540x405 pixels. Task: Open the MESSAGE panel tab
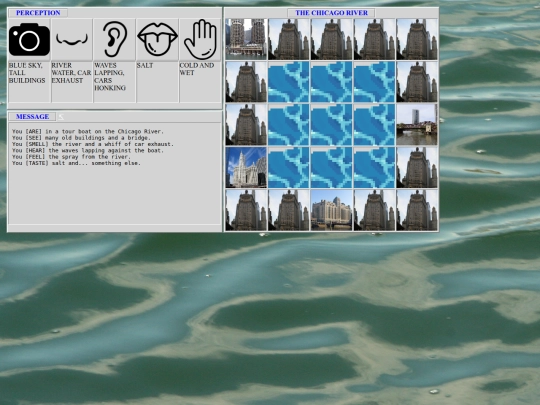click(32, 117)
